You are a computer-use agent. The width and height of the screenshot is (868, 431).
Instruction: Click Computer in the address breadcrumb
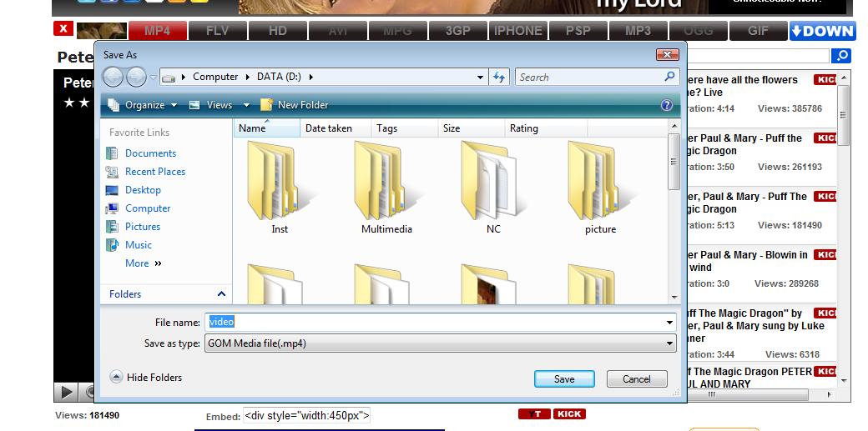tap(215, 77)
